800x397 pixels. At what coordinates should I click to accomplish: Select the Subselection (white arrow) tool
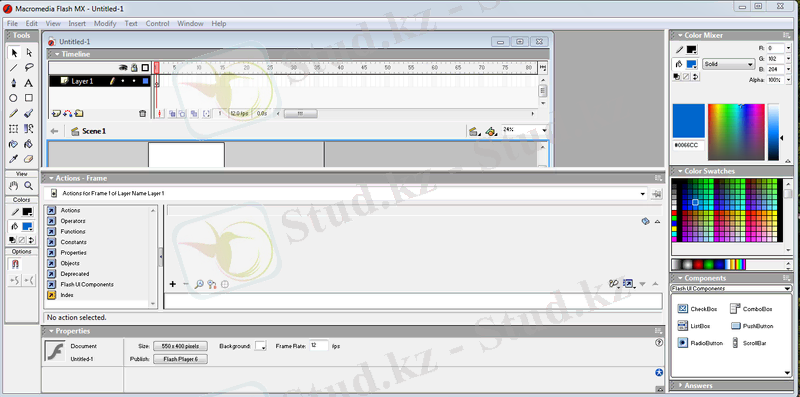(x=29, y=52)
